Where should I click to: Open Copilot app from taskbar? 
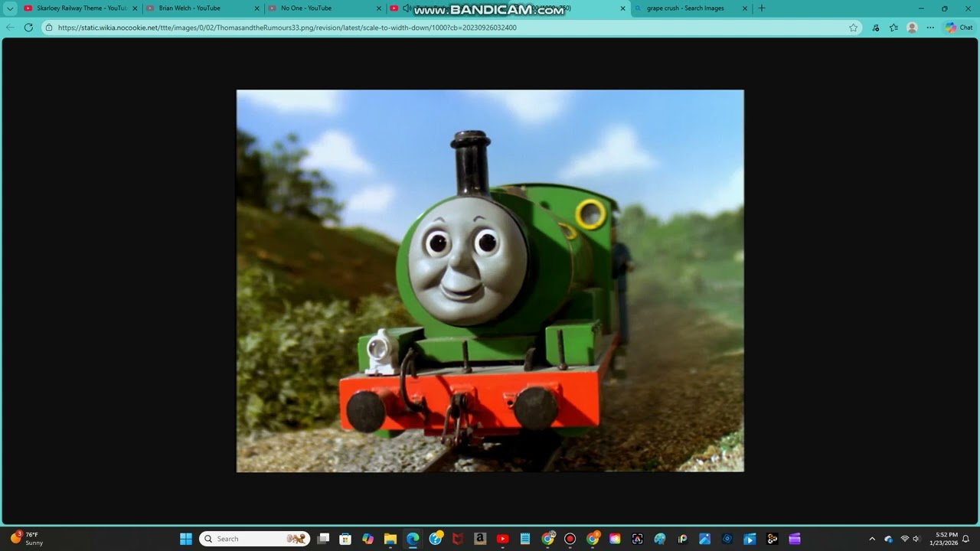click(368, 539)
